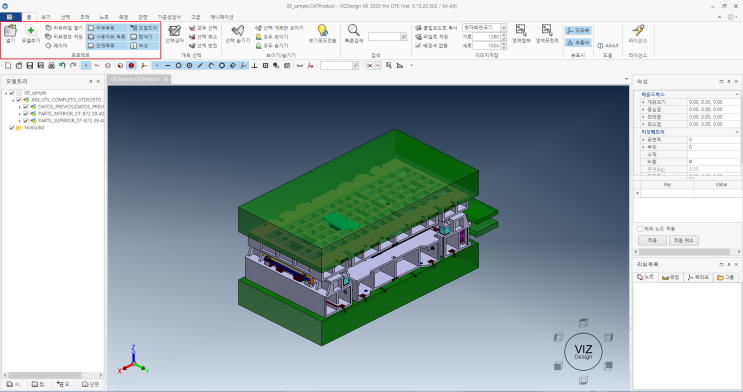The width and height of the screenshot is (743, 392).
Task: Close the 00_sample.CATProduct document tab
Action: point(166,79)
